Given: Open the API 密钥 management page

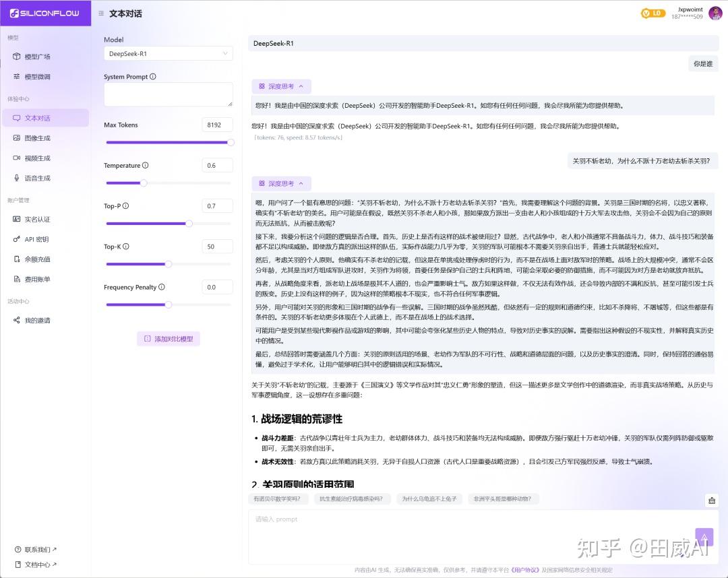Looking at the screenshot, I should 37,239.
